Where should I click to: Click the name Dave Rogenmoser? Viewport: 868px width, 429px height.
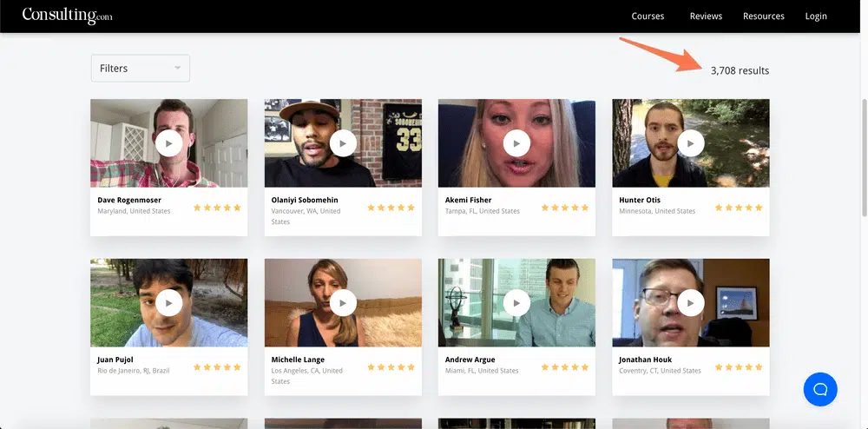(x=129, y=200)
